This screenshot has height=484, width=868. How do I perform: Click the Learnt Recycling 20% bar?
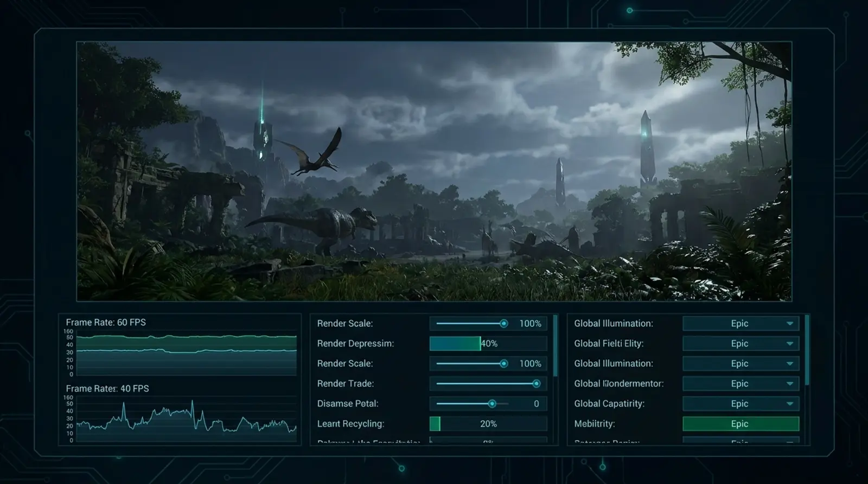[x=488, y=424]
